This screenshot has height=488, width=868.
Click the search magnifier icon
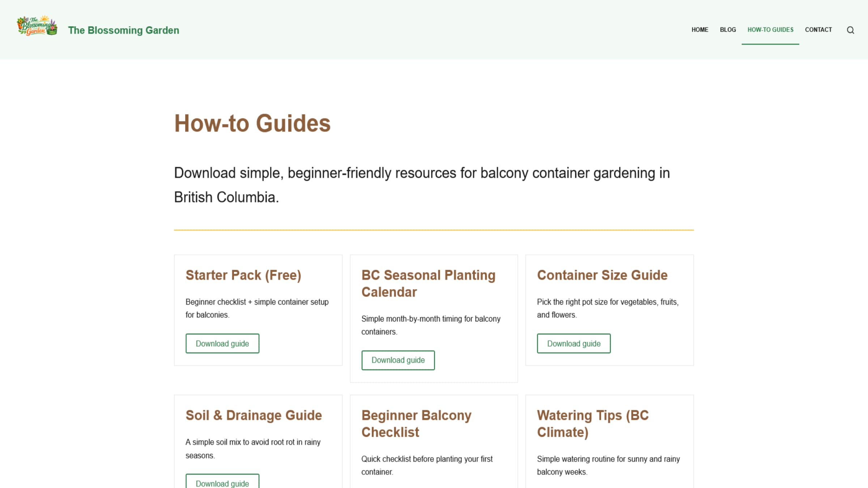coord(850,30)
